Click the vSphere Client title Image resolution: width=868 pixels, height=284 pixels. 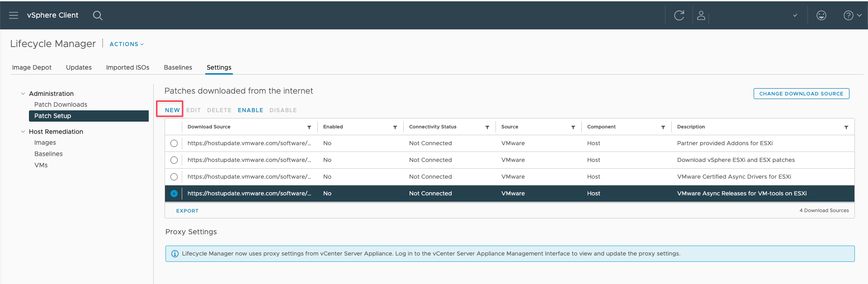(x=52, y=15)
